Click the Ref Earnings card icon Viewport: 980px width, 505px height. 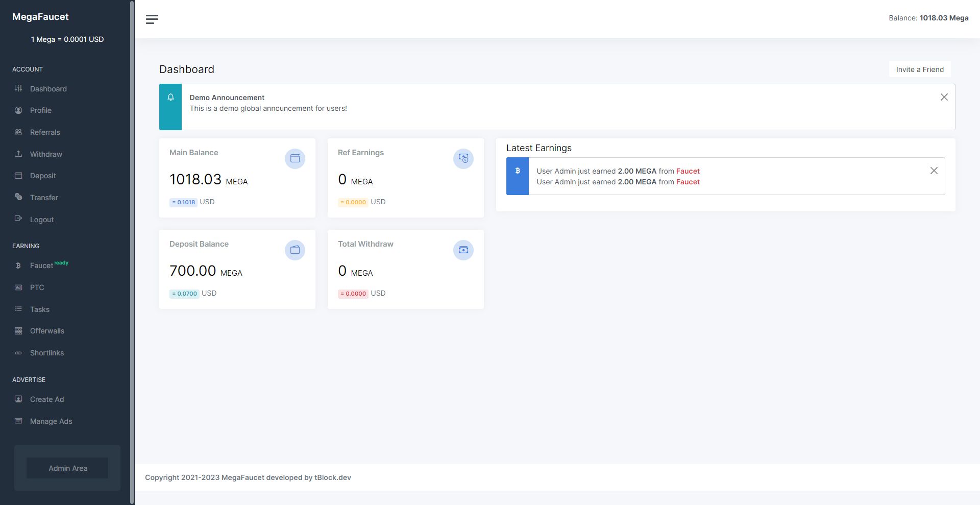point(463,159)
